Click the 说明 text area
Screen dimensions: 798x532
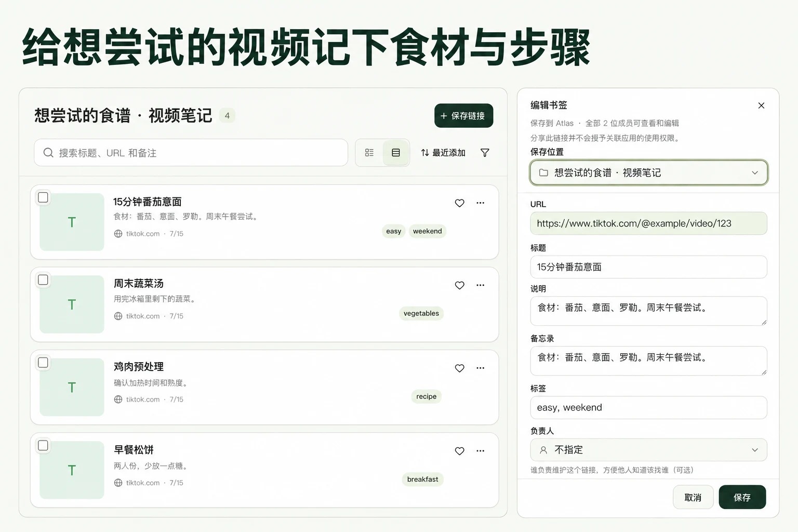[x=648, y=311]
